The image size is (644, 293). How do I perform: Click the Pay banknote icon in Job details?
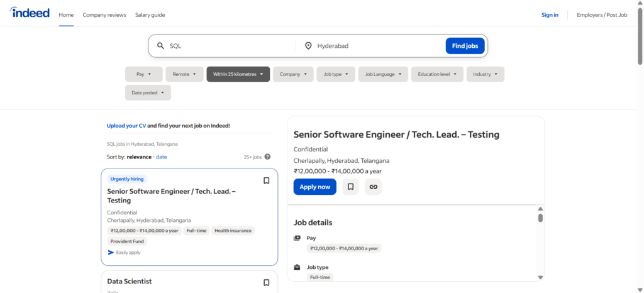pos(297,238)
